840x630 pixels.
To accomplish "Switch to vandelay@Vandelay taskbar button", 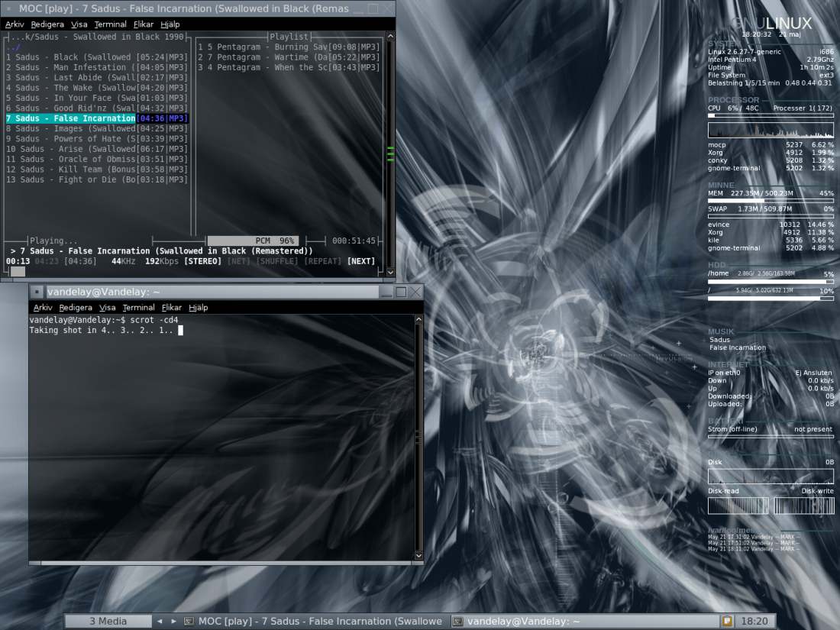I will (584, 621).
